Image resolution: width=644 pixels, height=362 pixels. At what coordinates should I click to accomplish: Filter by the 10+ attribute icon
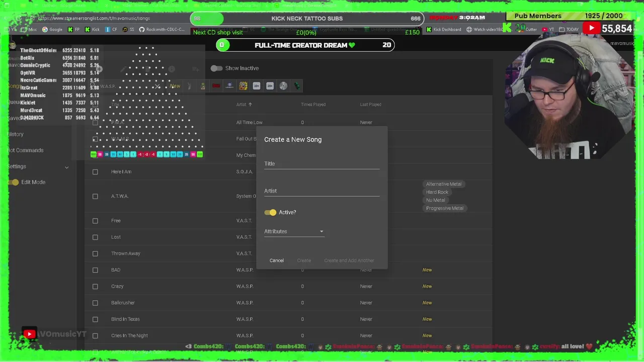point(257,86)
